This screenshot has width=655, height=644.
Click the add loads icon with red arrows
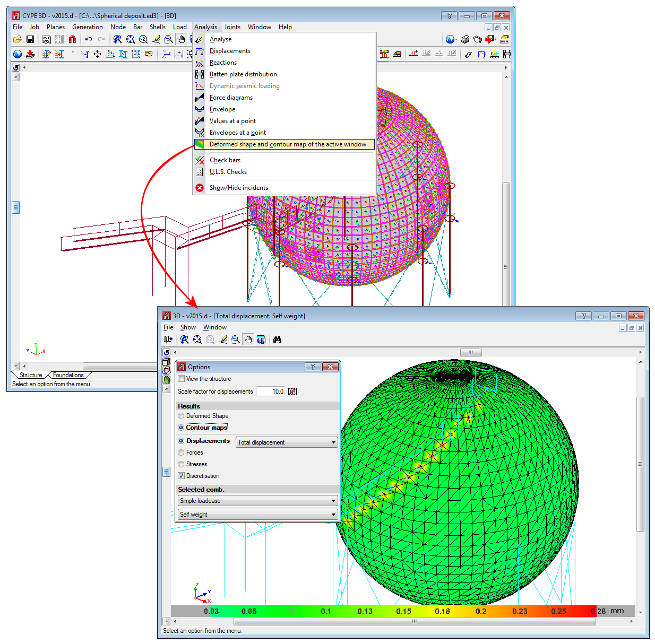[413, 54]
